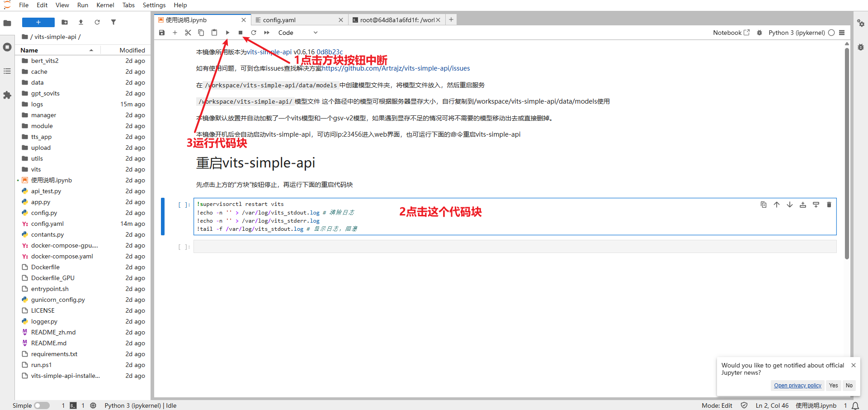Open the Edit menu
Screen dimensions: 868x410
42,5
